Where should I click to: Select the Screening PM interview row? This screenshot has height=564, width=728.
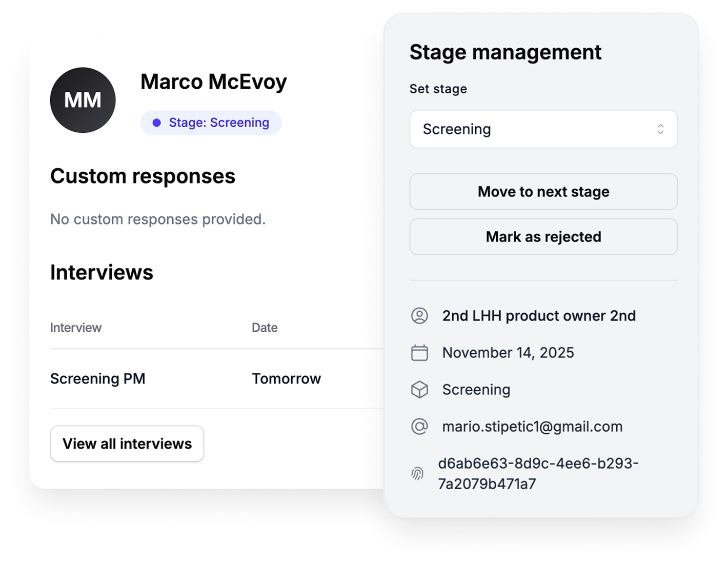coord(98,378)
